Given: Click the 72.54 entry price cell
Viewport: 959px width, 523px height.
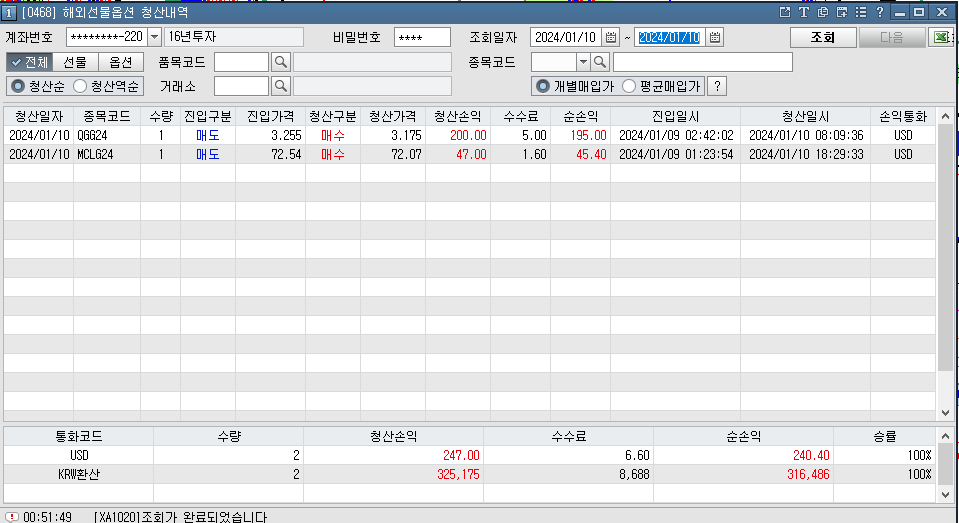Looking at the screenshot, I should [270, 154].
